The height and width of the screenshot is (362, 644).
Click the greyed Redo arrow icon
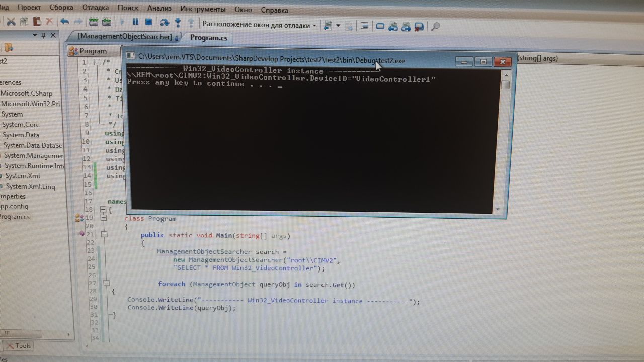(78, 22)
